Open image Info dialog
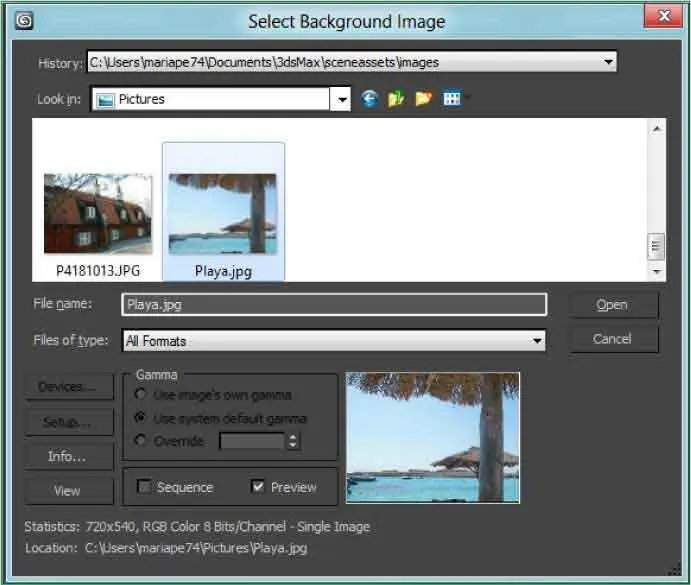 [69, 456]
